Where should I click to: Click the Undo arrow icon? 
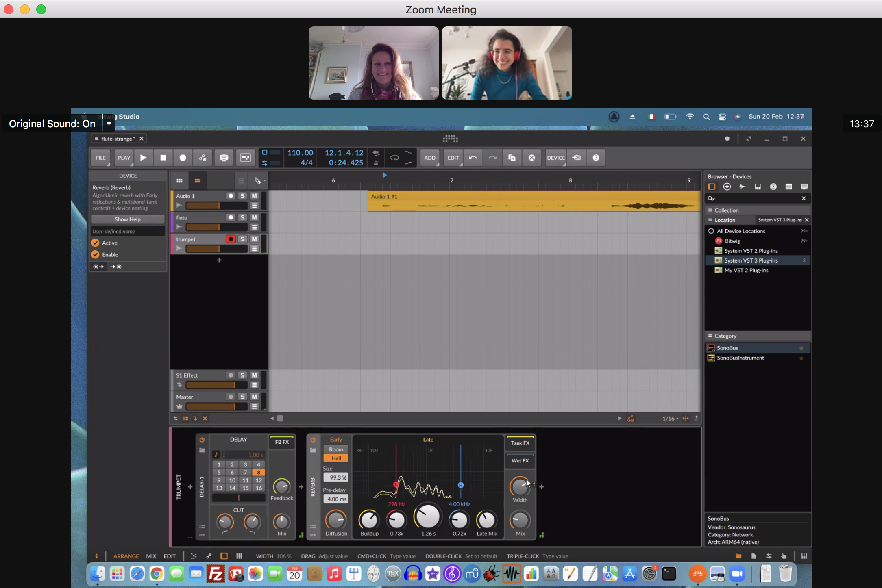click(473, 158)
